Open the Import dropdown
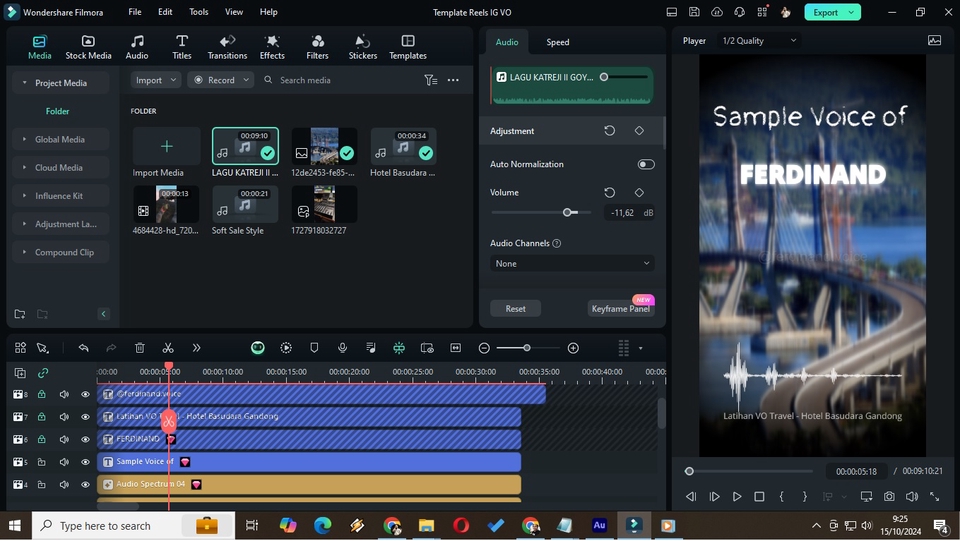The width and height of the screenshot is (960, 541). pos(156,80)
